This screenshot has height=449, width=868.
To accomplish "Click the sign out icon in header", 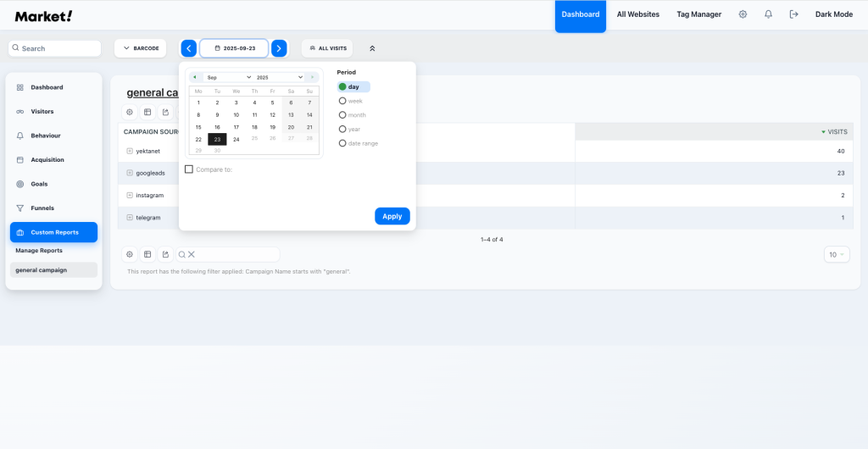I will coord(793,14).
